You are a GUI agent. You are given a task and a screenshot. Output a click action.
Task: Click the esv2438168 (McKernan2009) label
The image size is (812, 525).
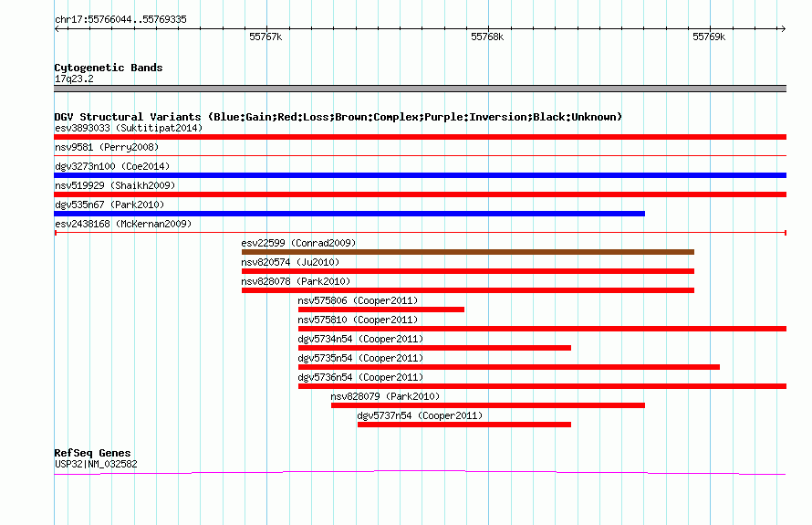(x=123, y=224)
